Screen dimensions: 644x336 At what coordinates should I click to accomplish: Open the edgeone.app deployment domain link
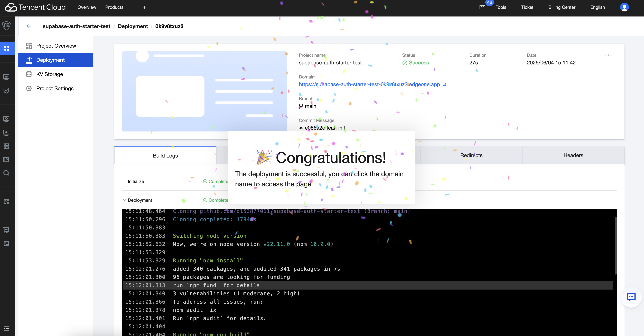click(x=369, y=84)
